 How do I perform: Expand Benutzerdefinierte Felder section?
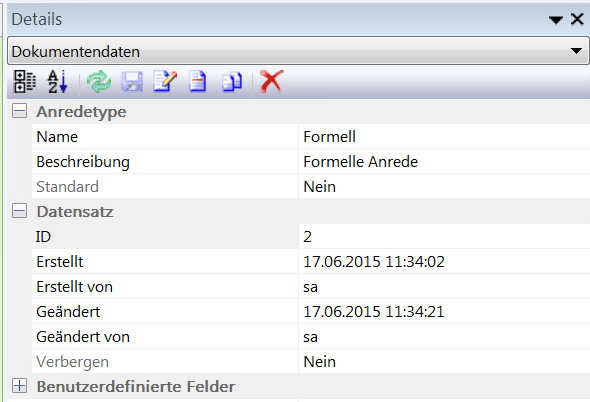pyautogui.click(x=19, y=386)
